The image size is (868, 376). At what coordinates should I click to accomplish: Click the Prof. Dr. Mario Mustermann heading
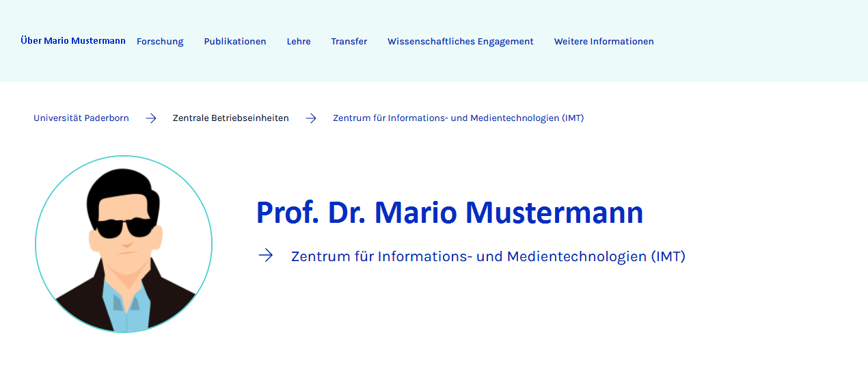pos(450,213)
